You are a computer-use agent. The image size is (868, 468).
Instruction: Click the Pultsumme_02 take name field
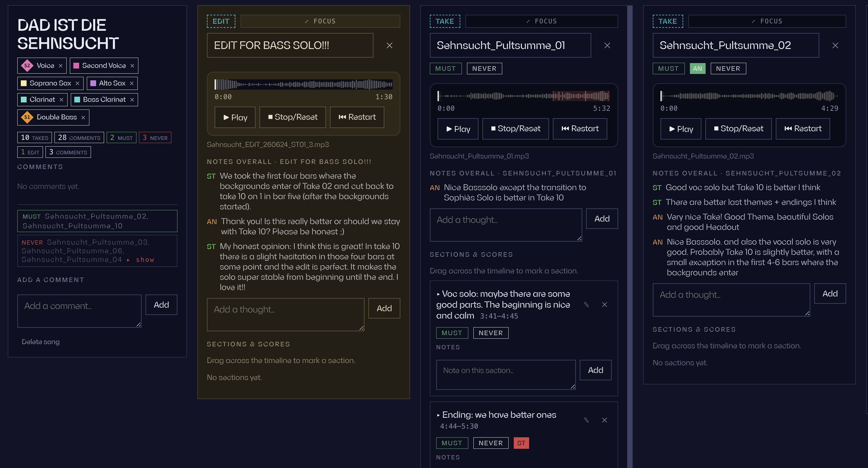click(x=736, y=45)
